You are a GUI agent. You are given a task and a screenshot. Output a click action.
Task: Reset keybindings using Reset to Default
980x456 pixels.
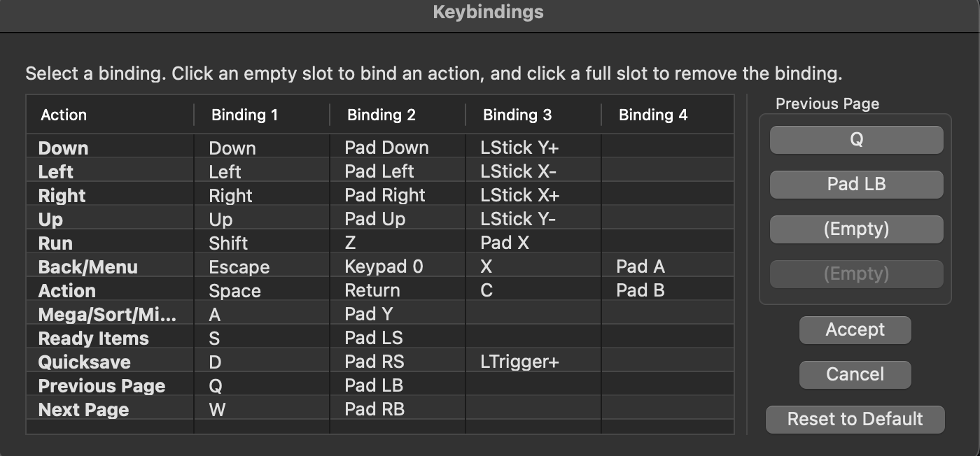click(x=855, y=420)
